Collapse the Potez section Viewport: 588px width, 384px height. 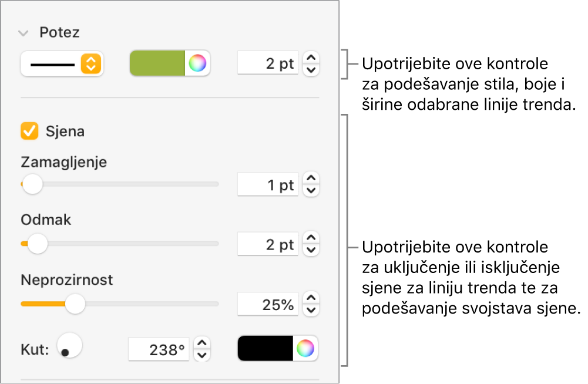tap(23, 33)
